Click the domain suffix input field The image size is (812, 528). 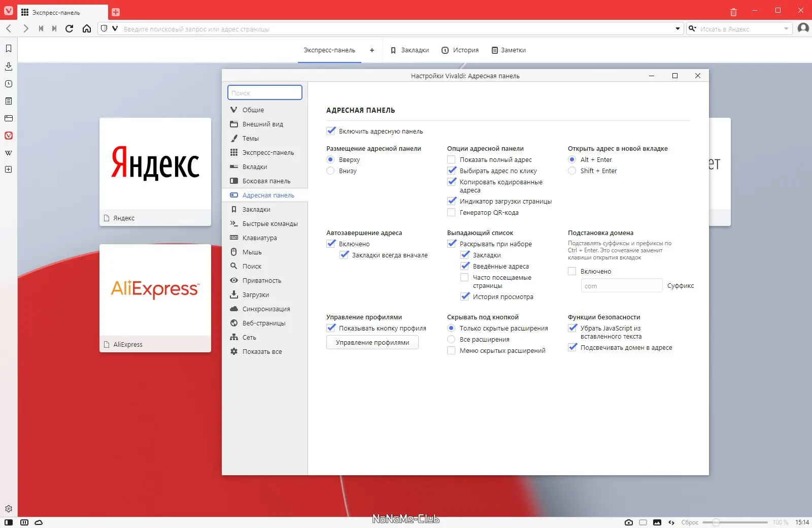621,285
